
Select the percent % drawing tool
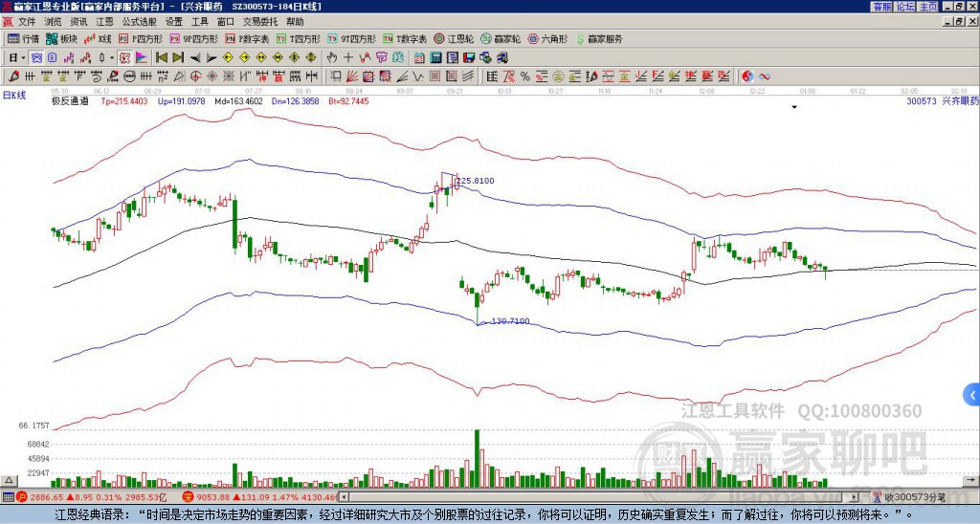[x=525, y=76]
